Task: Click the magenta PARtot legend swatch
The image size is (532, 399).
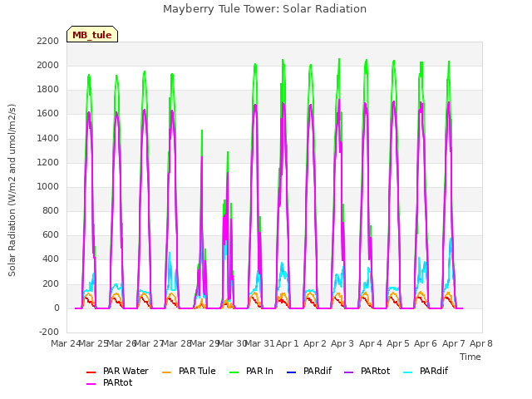Action: coord(91,384)
